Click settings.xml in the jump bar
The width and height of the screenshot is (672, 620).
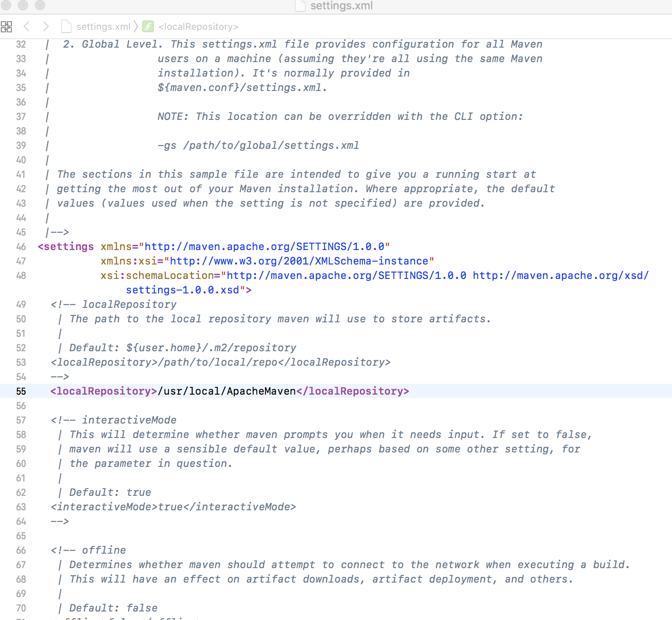pyautogui.click(x=103, y=27)
